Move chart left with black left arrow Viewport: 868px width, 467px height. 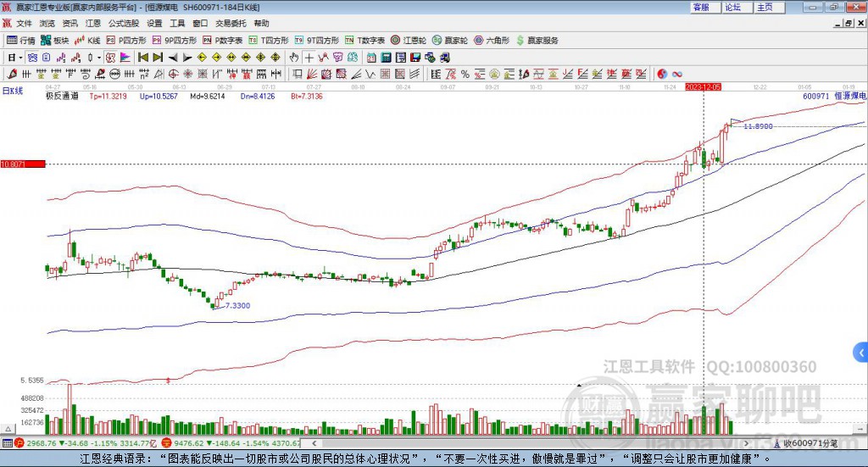coord(173,58)
